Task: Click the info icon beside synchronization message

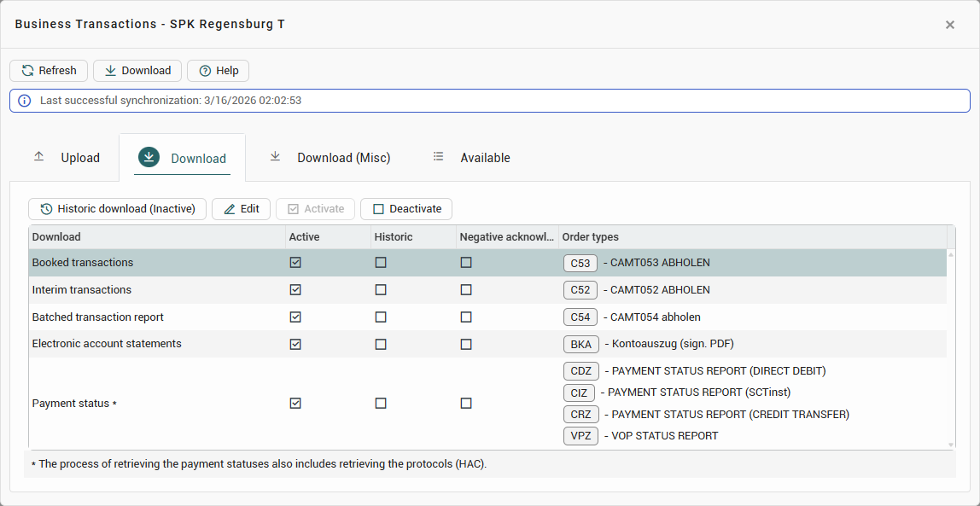Action: point(25,101)
